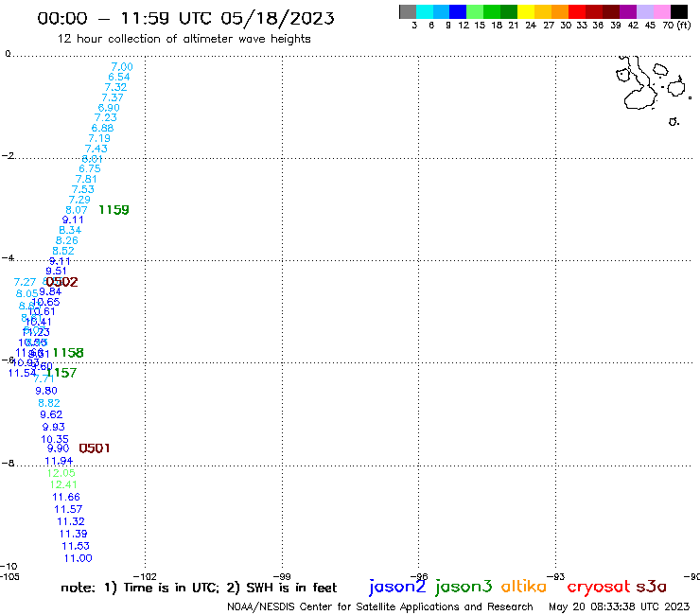Click the gray swatch in the legend

408,11
